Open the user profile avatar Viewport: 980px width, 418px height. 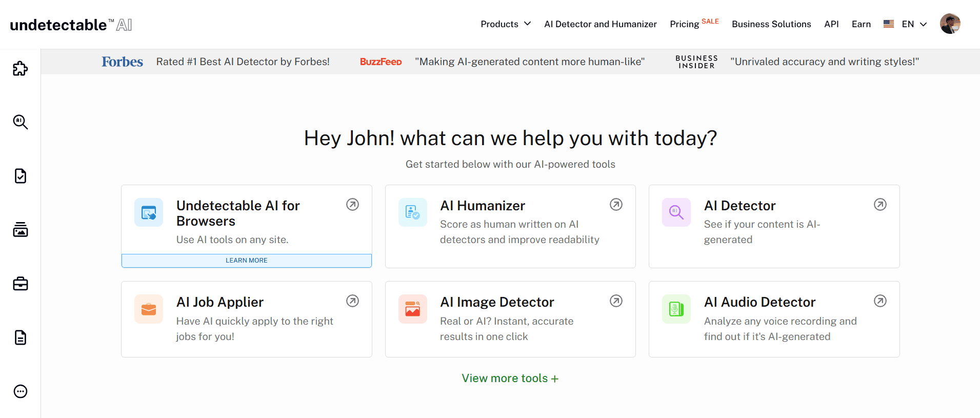[950, 24]
